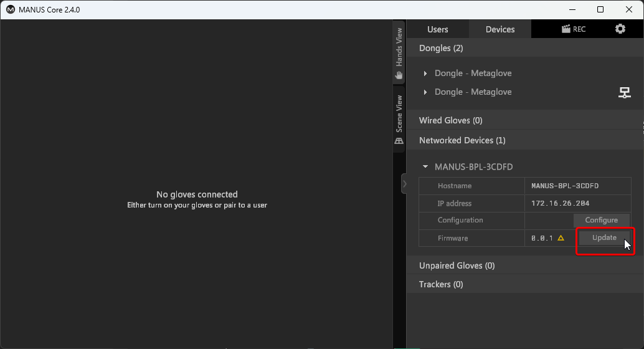Viewport: 644px width, 349px height.
Task: Toggle the Dongles (2) section header
Action: click(441, 48)
